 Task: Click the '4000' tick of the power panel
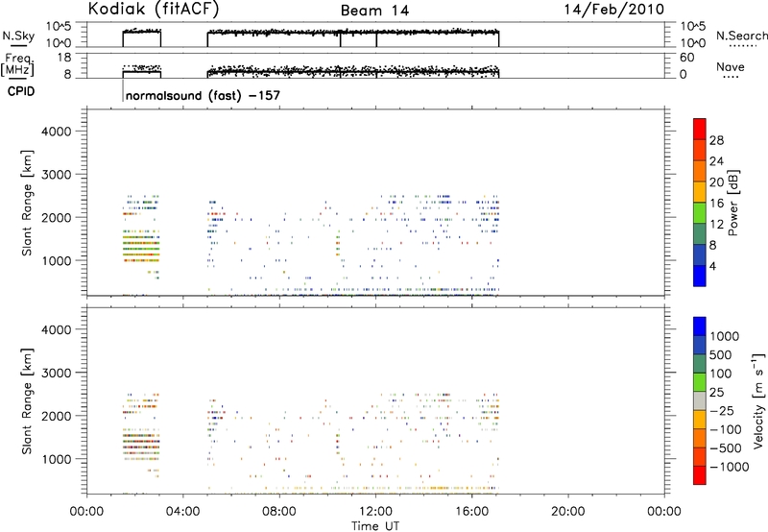coord(57,132)
